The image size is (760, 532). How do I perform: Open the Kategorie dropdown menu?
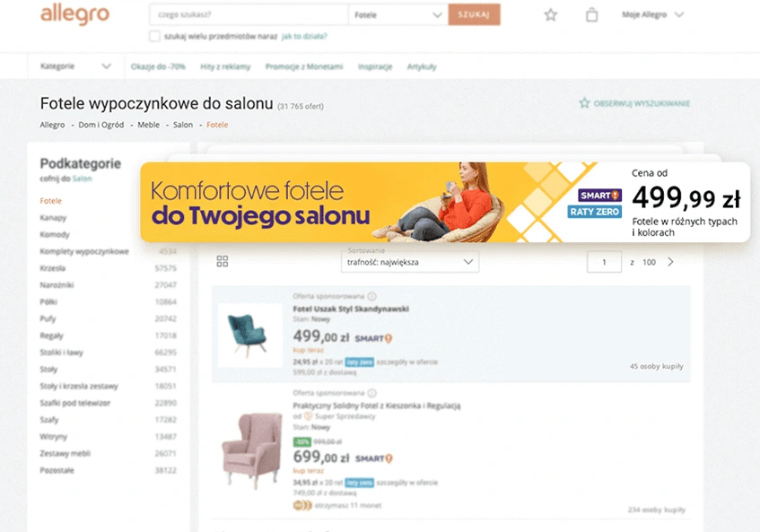[x=75, y=66]
